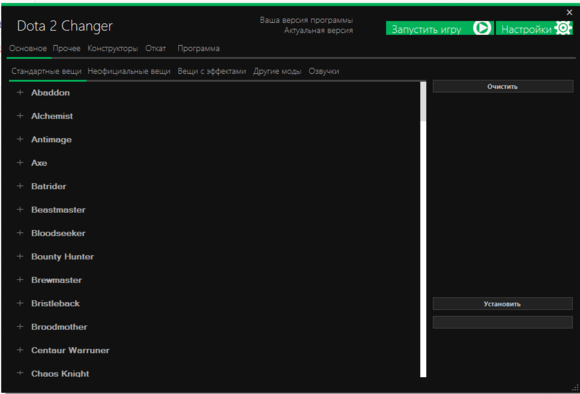Expand the Broodmother hero entry

pyautogui.click(x=20, y=327)
